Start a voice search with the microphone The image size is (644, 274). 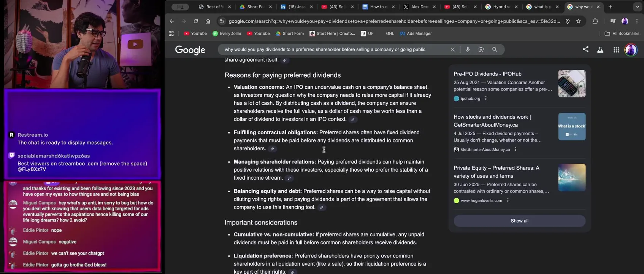pos(468,49)
